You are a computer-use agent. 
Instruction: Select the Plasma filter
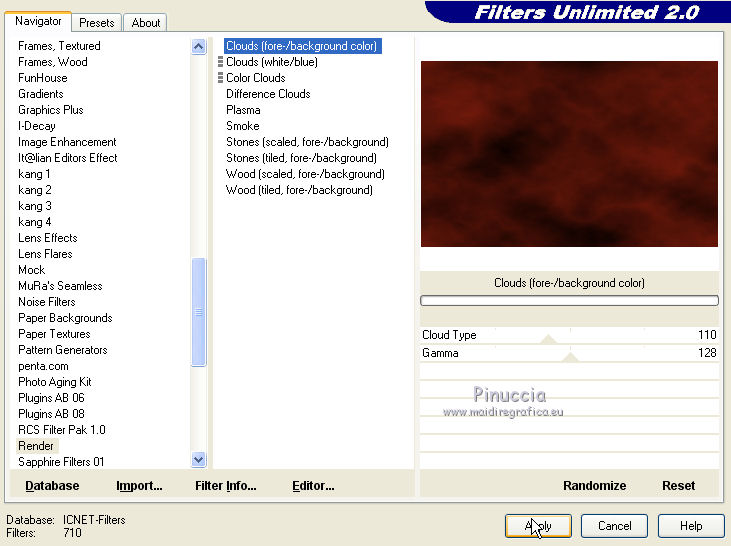pos(243,110)
